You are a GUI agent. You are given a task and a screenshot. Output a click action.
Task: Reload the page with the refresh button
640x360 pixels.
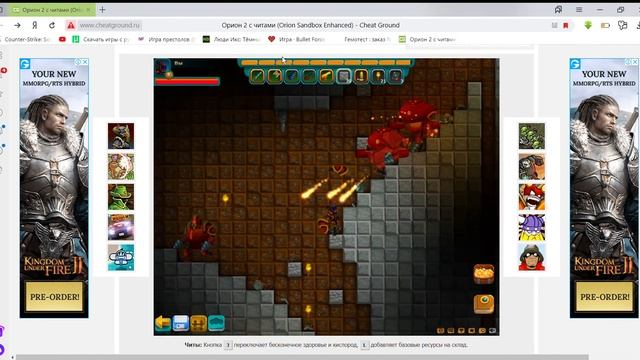pyautogui.click(x=52, y=25)
